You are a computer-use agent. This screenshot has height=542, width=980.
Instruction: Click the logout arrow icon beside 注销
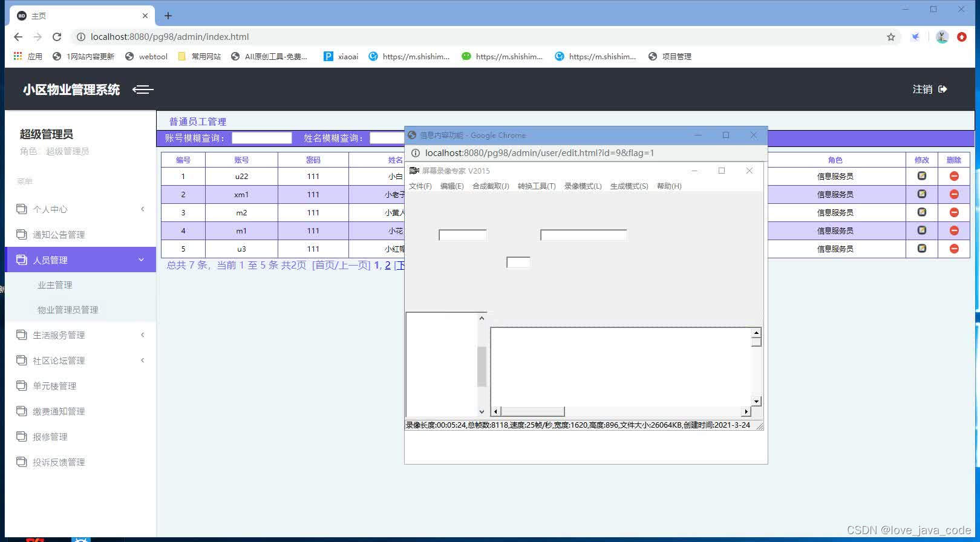coord(942,90)
